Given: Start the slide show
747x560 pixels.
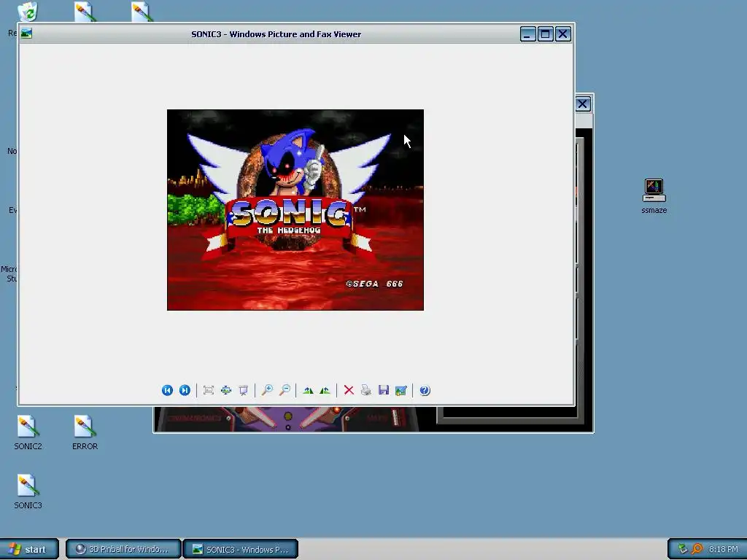Looking at the screenshot, I should coord(244,391).
